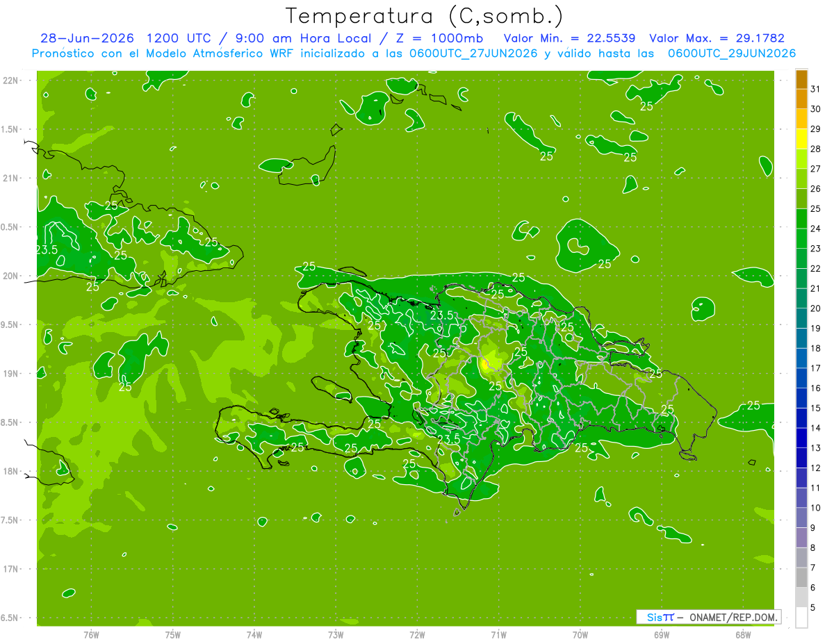Screen dimensions: 834x644
Task: Click the title "Temperatura (C,somb.)"
Action: pyautogui.click(x=425, y=17)
